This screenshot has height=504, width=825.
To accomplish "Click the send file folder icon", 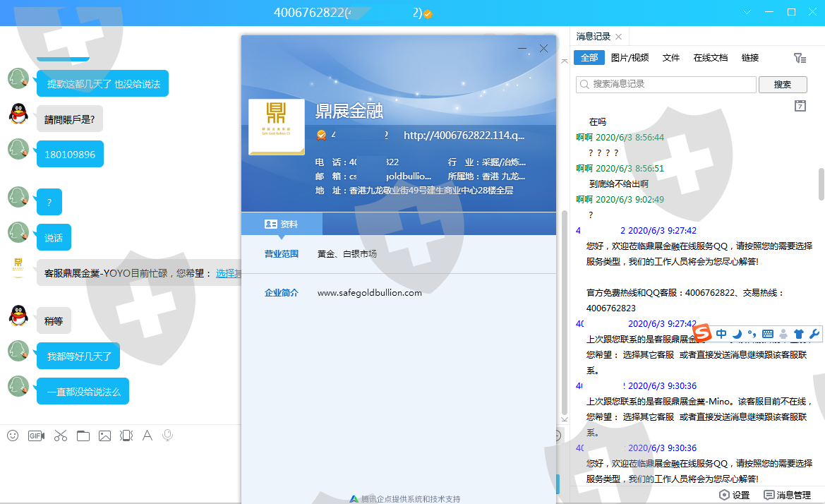I will (x=83, y=436).
